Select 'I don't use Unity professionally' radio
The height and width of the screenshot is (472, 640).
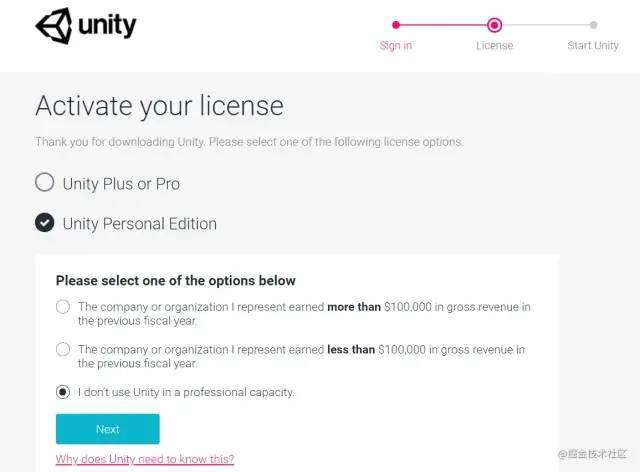pyautogui.click(x=63, y=392)
